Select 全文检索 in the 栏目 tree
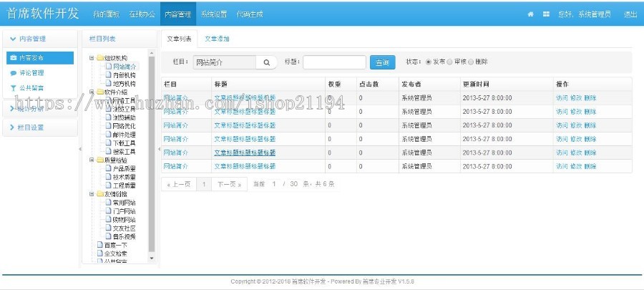The image size is (644, 290). pyautogui.click(x=116, y=253)
